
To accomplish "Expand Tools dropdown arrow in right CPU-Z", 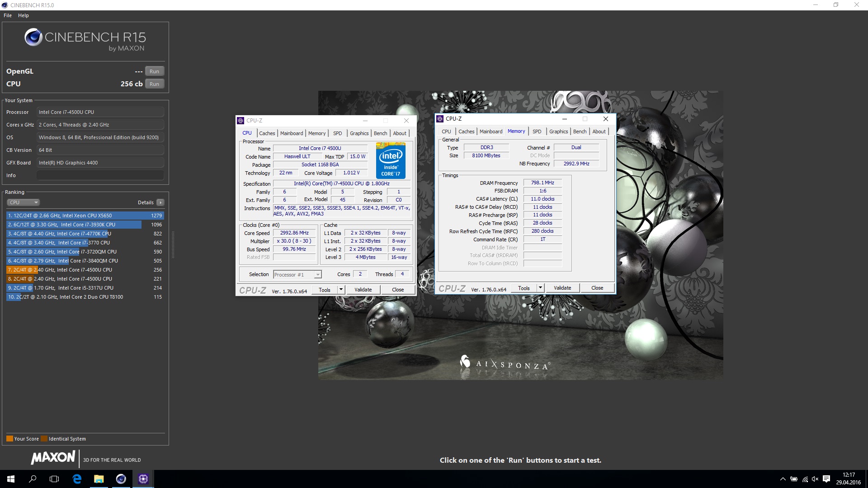I will click(x=541, y=288).
